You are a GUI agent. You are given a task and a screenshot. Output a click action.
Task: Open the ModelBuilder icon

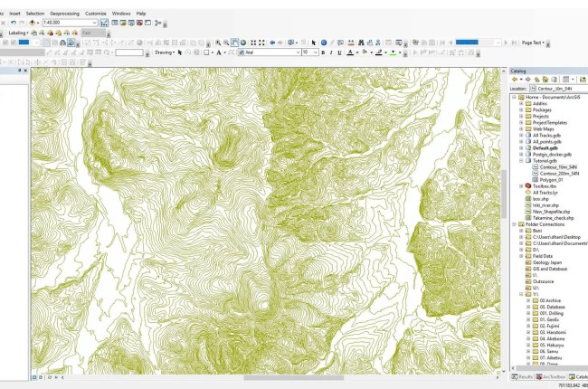[x=158, y=23]
